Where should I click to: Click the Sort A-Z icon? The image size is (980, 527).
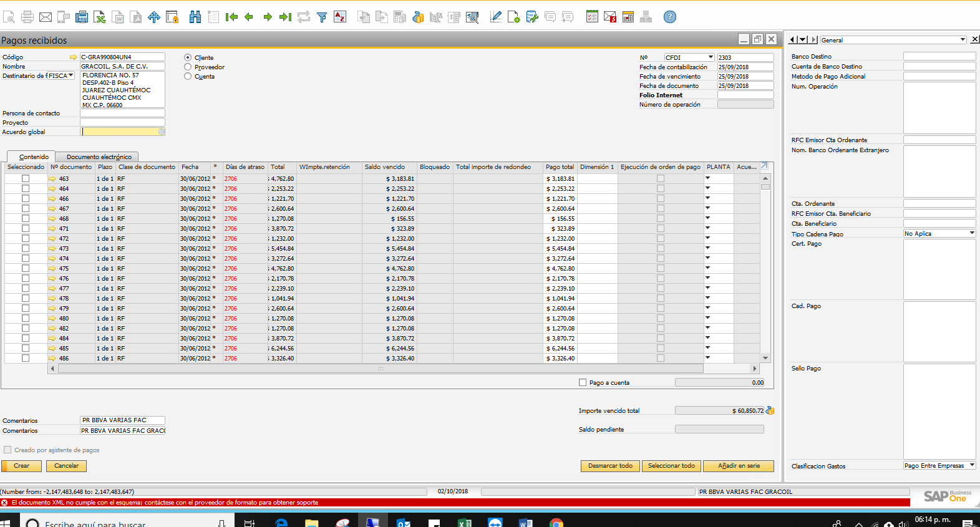340,17
